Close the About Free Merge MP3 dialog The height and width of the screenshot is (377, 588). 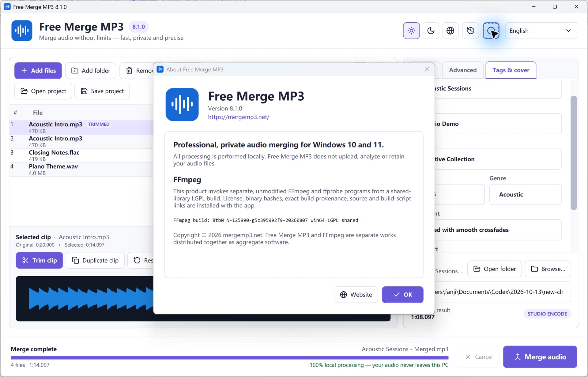click(x=427, y=69)
